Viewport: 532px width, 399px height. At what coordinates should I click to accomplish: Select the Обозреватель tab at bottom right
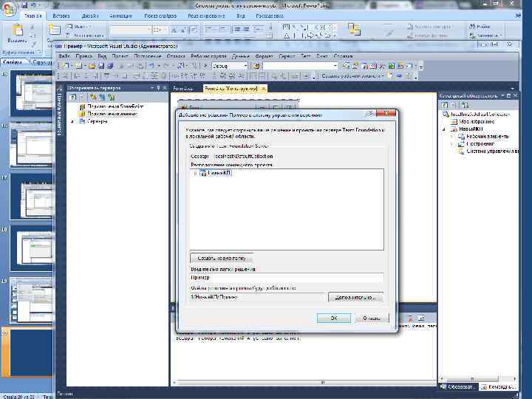pos(457,386)
